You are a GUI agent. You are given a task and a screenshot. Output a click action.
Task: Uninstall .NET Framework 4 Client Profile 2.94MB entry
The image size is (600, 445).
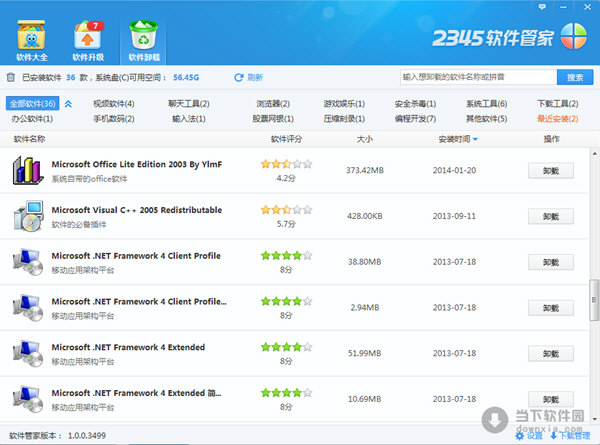coord(551,308)
